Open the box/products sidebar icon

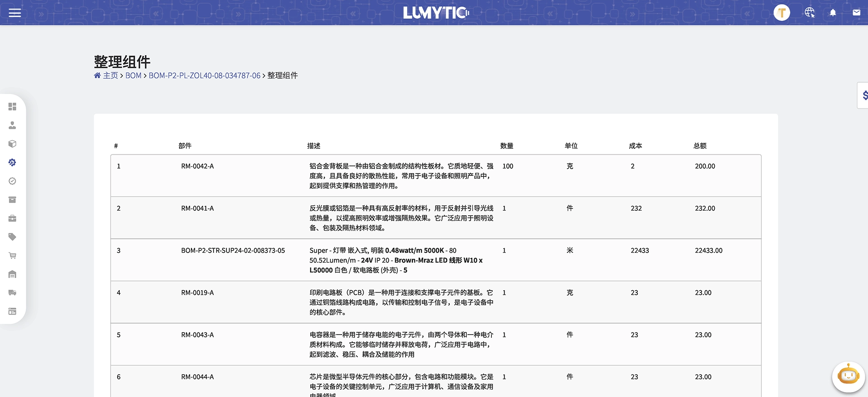[13, 144]
